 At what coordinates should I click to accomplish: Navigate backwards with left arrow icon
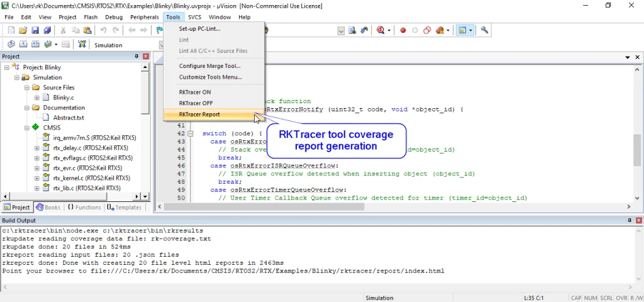click(132, 30)
